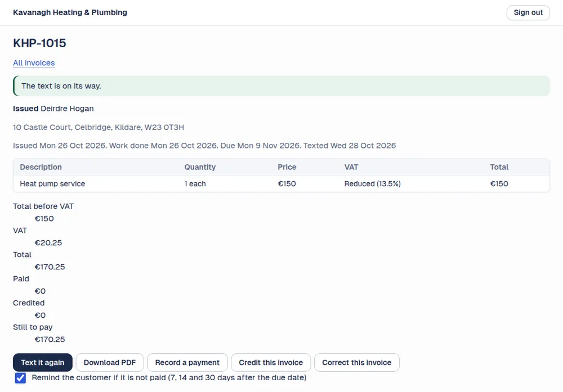Go back to All invoices

pos(34,63)
